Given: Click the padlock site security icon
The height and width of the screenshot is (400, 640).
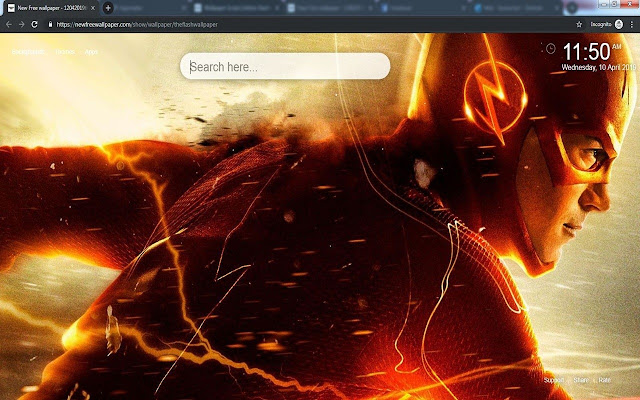Looking at the screenshot, I should 50,24.
